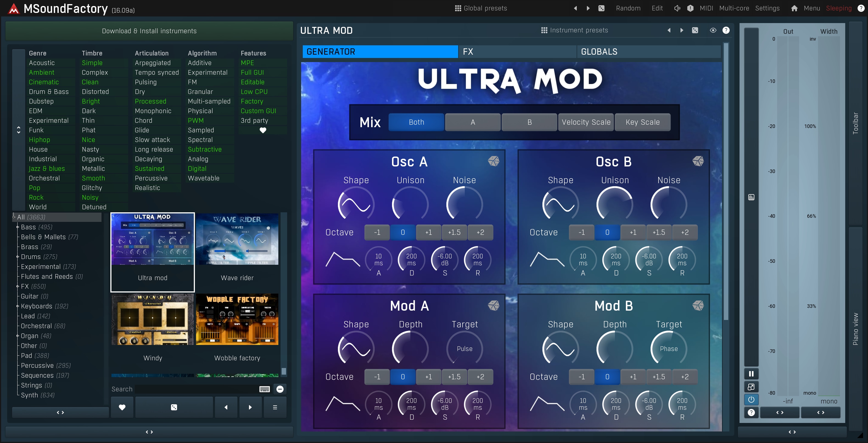This screenshot has height=443, width=868.
Task: Randomize Osc B with its dice icon
Action: tap(698, 161)
